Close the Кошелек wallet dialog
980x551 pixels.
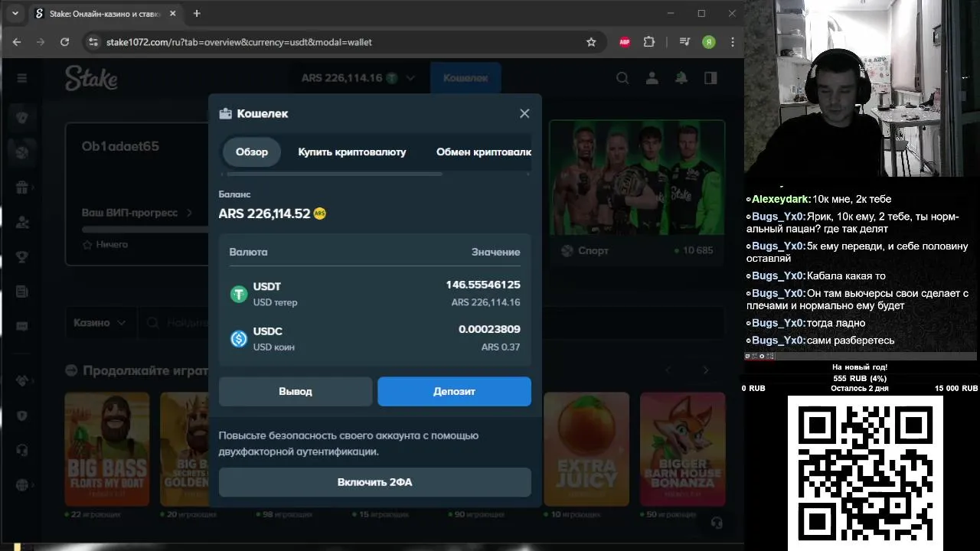point(524,113)
